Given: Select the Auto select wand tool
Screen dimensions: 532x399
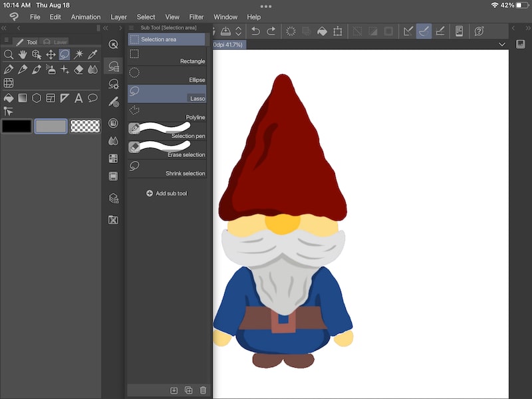Looking at the screenshot, I should [78, 55].
